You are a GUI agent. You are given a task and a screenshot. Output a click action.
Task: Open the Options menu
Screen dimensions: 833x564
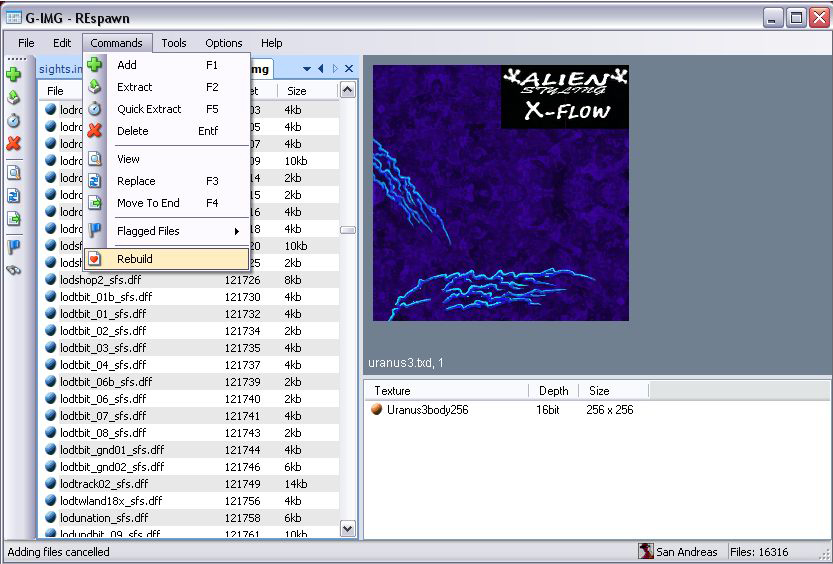click(224, 43)
